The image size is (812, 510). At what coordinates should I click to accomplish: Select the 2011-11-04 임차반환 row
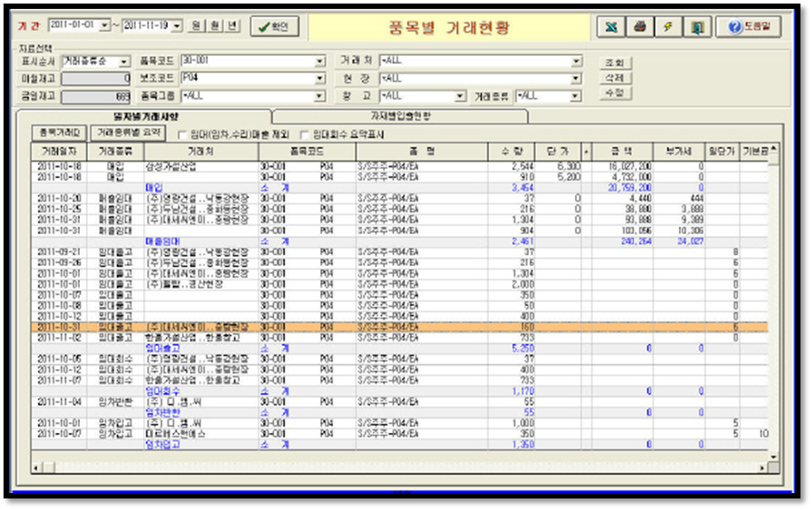click(399, 403)
